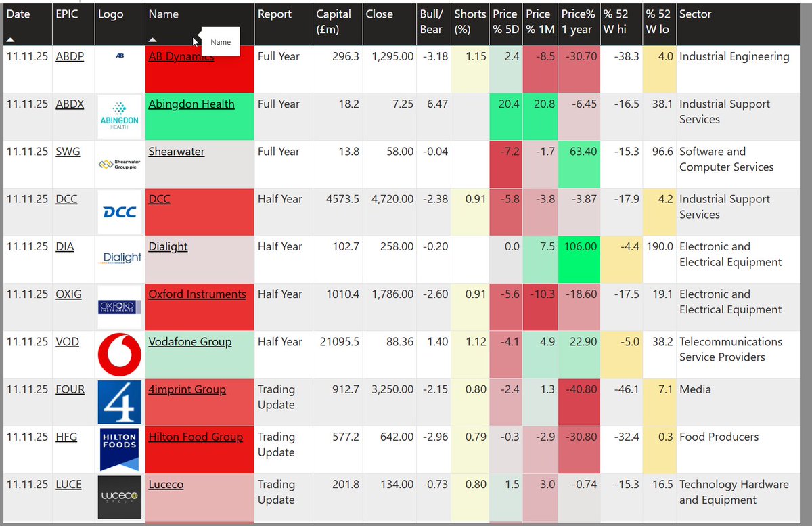Open the Abingdon Health name link
The height and width of the screenshot is (526, 812).
(x=191, y=104)
